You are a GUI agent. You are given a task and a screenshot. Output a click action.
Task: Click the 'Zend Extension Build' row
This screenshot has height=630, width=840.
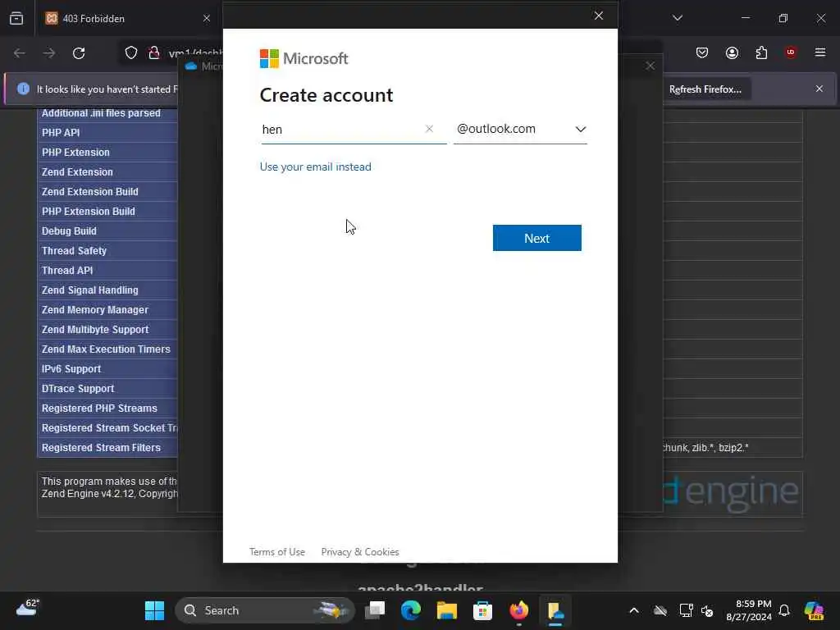[x=107, y=192]
